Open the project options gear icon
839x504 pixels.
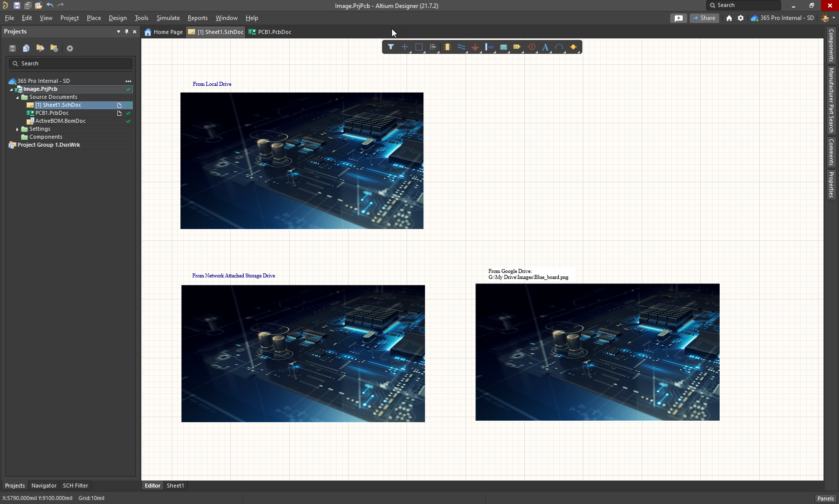(x=70, y=48)
